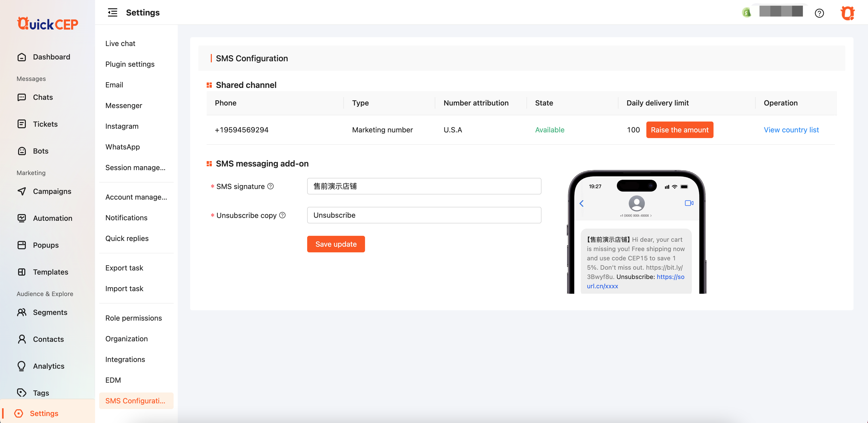Click the Analytics lightbulb icon
This screenshot has height=423, width=868.
click(21, 366)
